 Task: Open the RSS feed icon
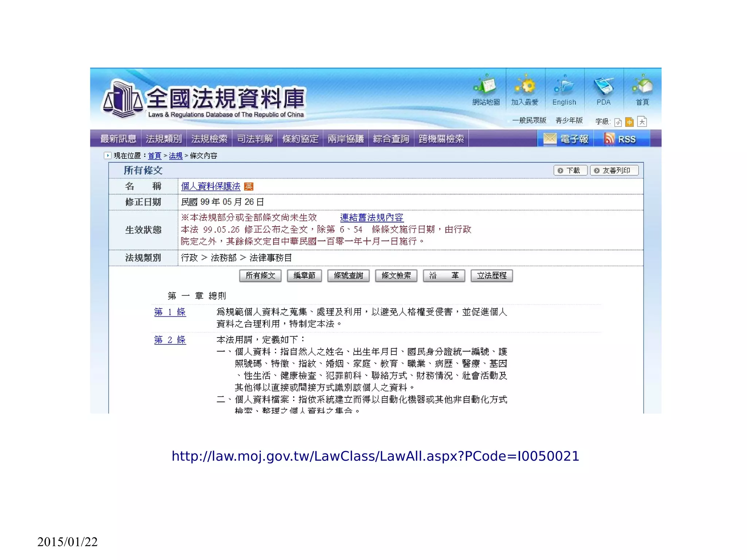[609, 139]
